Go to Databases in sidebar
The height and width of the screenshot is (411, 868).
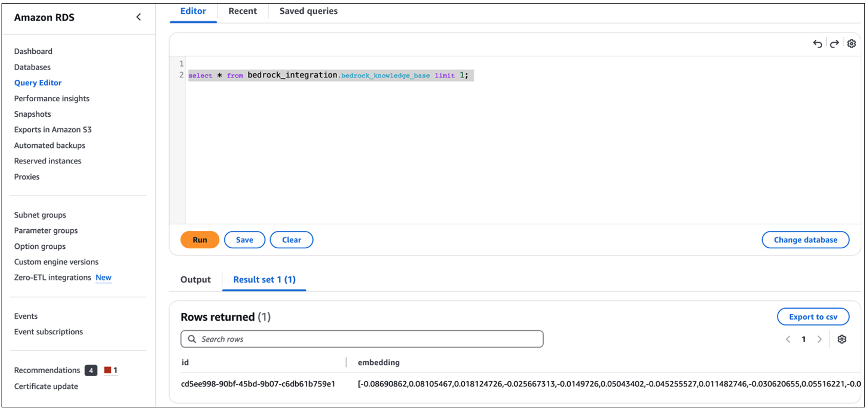click(x=32, y=67)
